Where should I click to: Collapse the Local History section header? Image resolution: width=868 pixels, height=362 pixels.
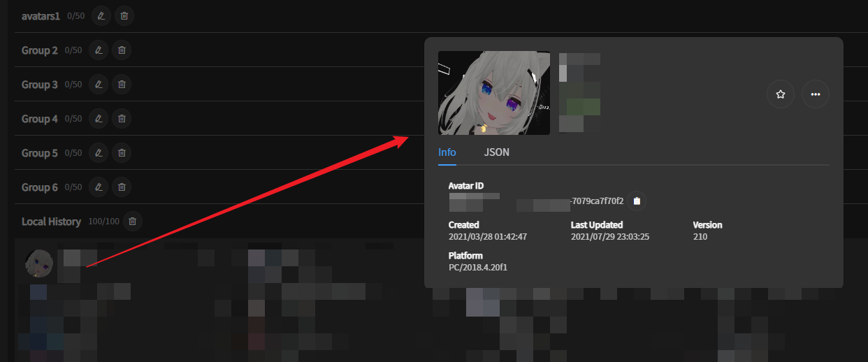(x=51, y=222)
